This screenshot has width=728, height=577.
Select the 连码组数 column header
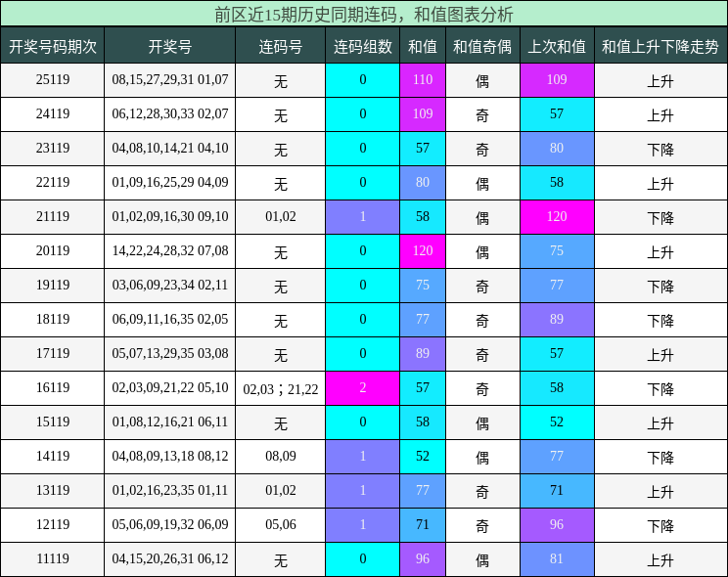point(363,46)
